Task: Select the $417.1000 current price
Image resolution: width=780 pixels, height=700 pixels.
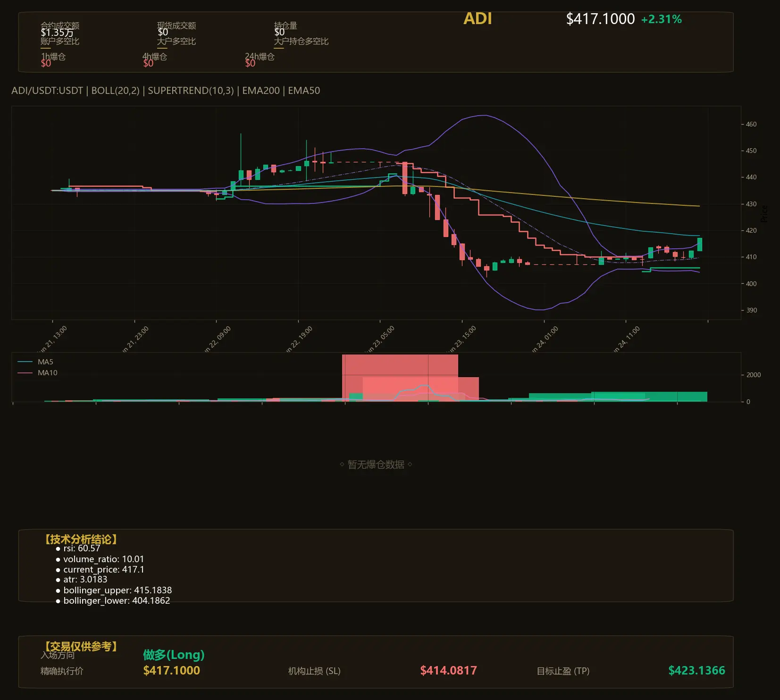Action: [x=600, y=19]
